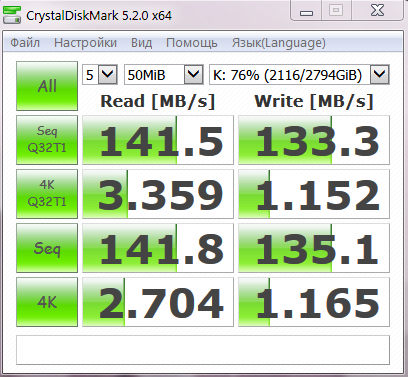Click the Seq write value 135.1
Image resolution: width=408 pixels, height=377 pixels.
314,248
